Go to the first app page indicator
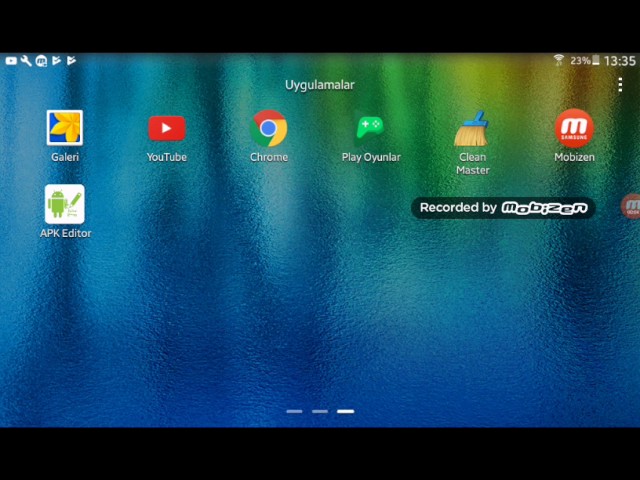The height and width of the screenshot is (480, 640). coord(294,411)
